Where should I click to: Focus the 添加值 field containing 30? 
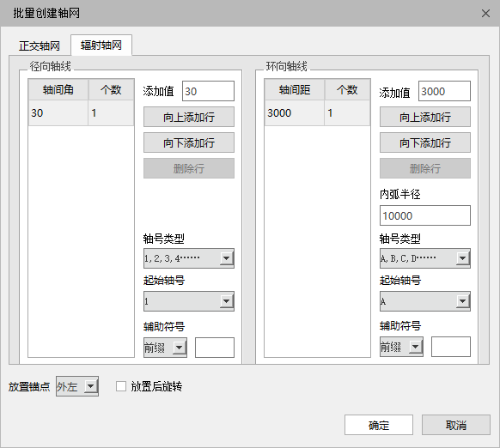208,91
